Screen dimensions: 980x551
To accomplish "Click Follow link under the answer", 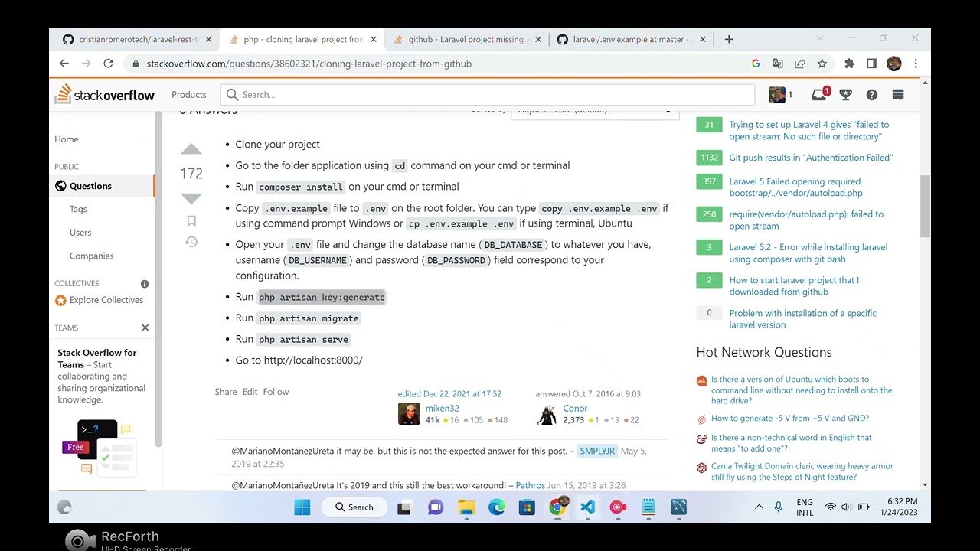I will (x=276, y=392).
